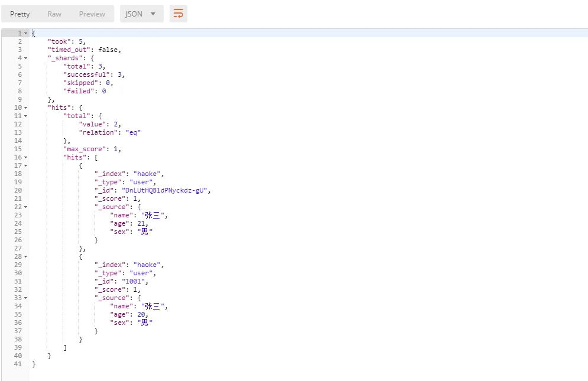Click line number 41 in gutter
This screenshot has width=588, height=381.
point(18,364)
